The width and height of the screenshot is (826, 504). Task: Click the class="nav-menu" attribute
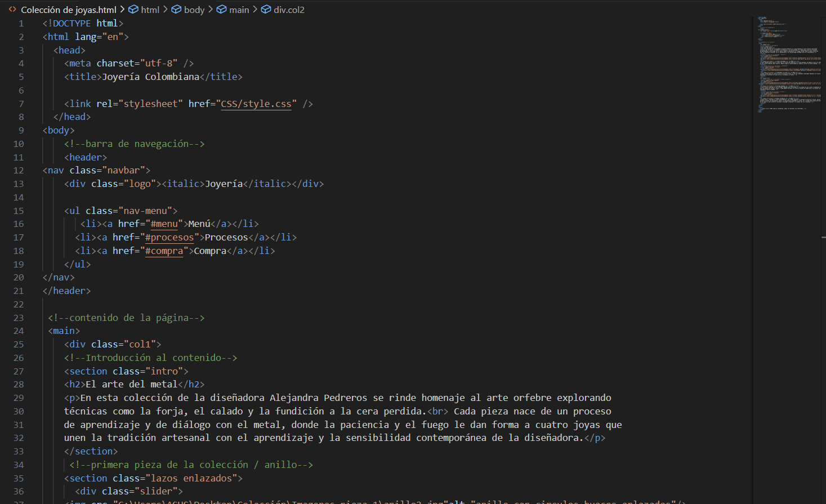[129, 211]
